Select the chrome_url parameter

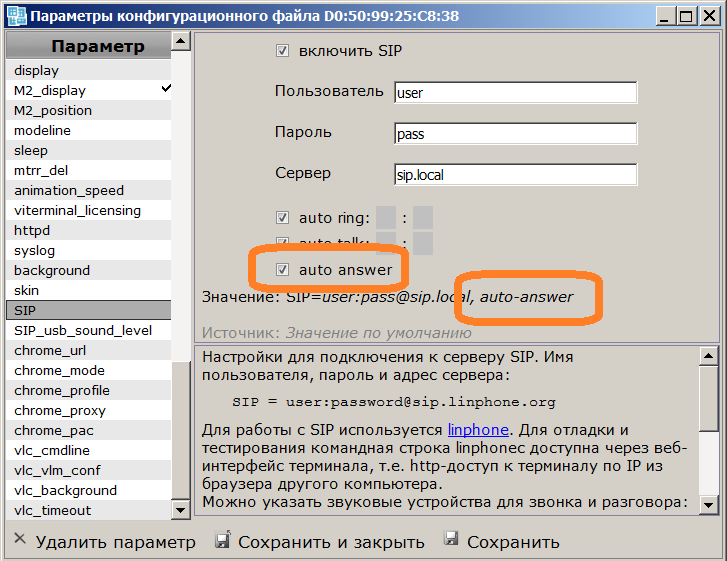[50, 350]
